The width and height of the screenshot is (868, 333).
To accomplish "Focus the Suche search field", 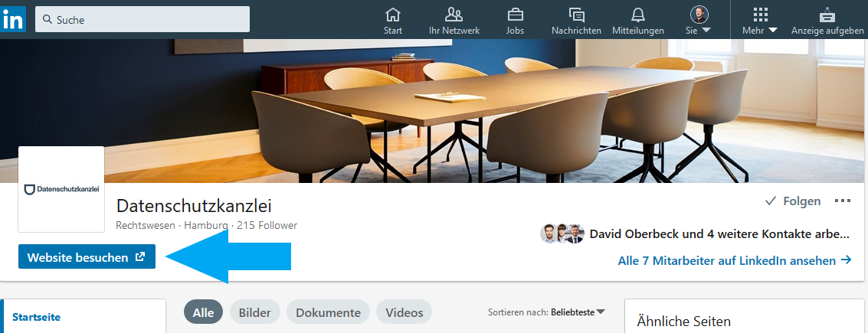I will 142,19.
